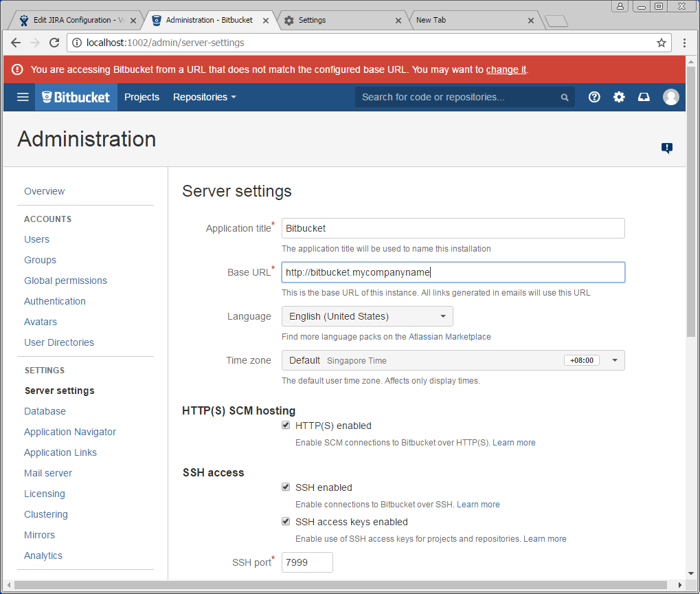
Task: Click the SSH port input field
Action: (x=307, y=562)
